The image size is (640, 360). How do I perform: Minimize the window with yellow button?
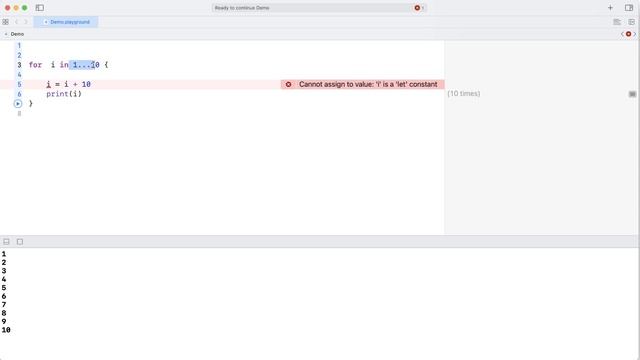(x=16, y=8)
